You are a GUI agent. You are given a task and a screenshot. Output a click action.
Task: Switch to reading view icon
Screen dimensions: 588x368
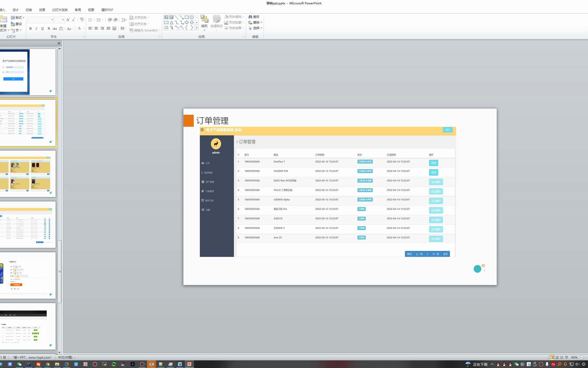tap(562, 358)
